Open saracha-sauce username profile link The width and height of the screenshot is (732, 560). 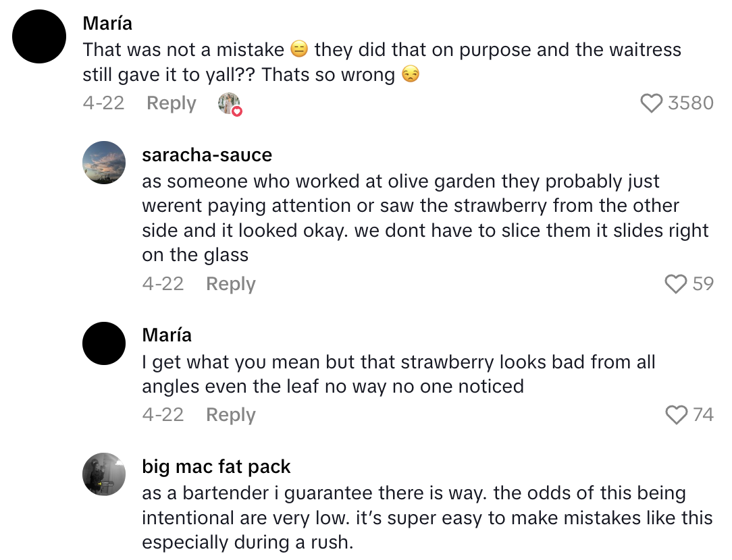(207, 155)
